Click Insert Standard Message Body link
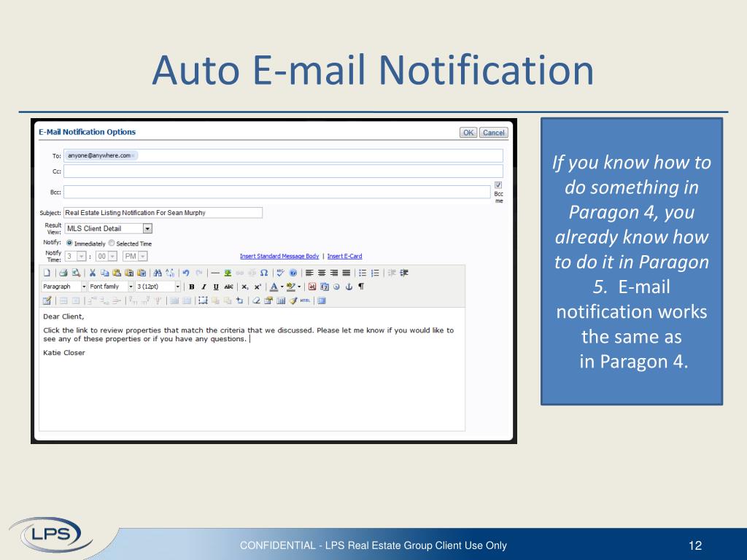The image size is (747, 560). (x=279, y=256)
